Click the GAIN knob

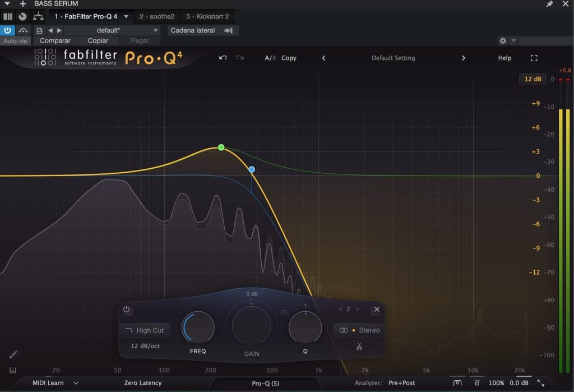pyautogui.click(x=252, y=325)
